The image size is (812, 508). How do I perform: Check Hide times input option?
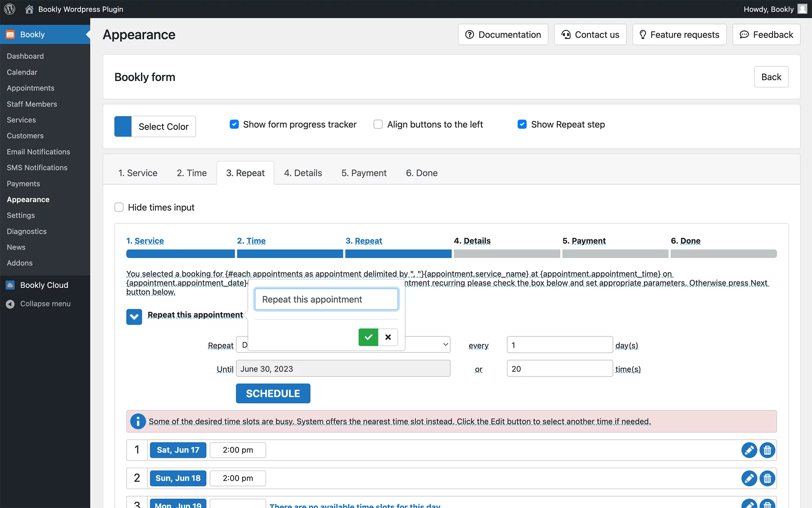[x=119, y=207]
